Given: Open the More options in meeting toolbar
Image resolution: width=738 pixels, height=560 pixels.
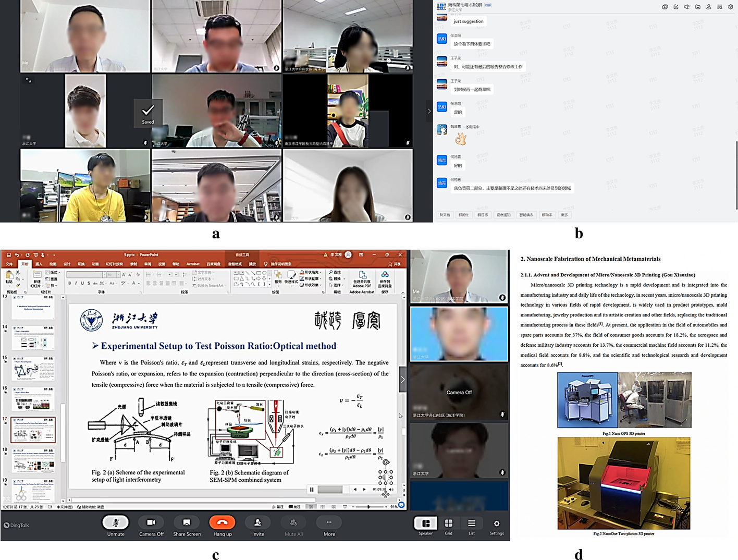Looking at the screenshot, I should [x=329, y=522].
